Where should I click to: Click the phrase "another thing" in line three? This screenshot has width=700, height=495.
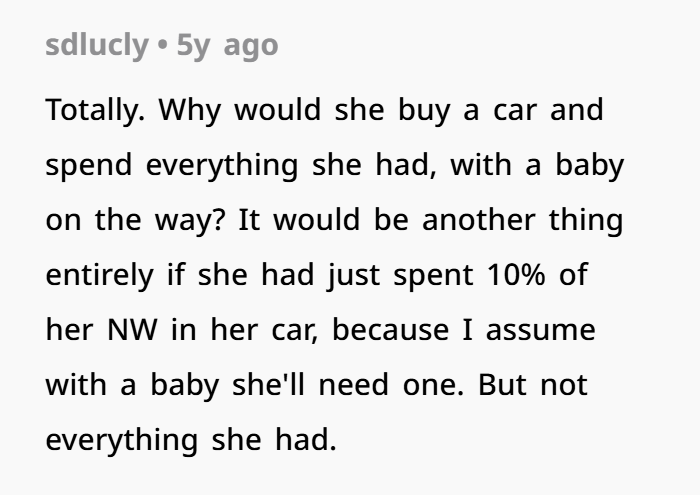point(522,219)
